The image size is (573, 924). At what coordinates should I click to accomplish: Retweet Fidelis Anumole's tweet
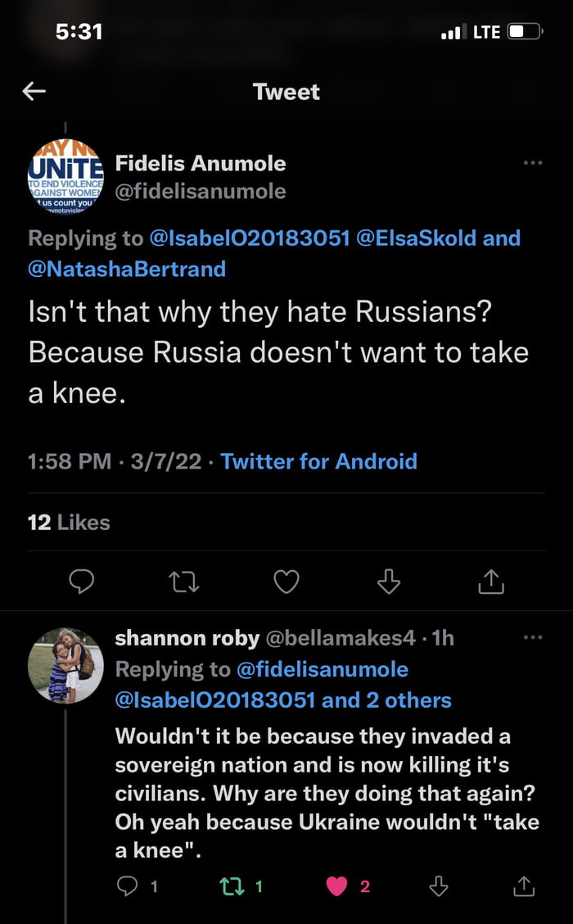tap(183, 582)
